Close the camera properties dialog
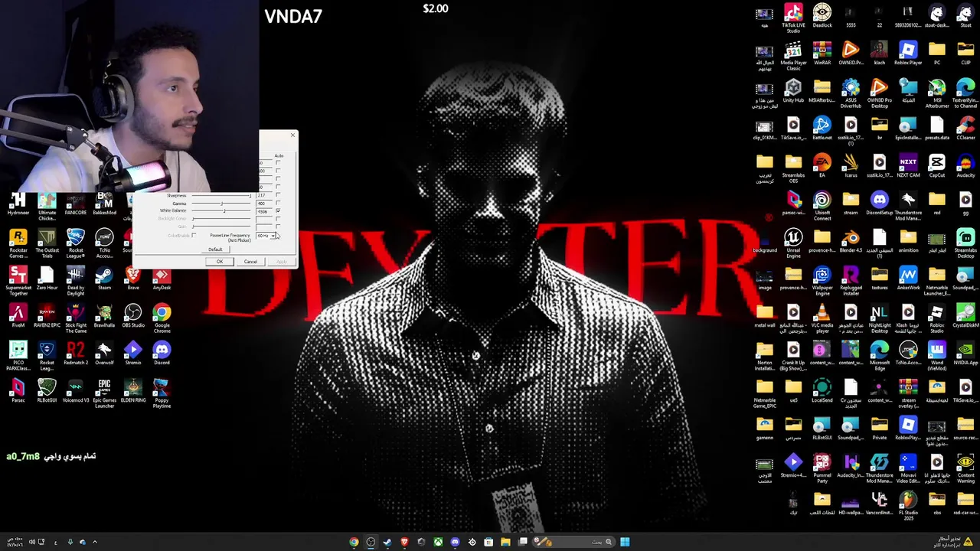Image resolution: width=980 pixels, height=551 pixels. tap(292, 135)
